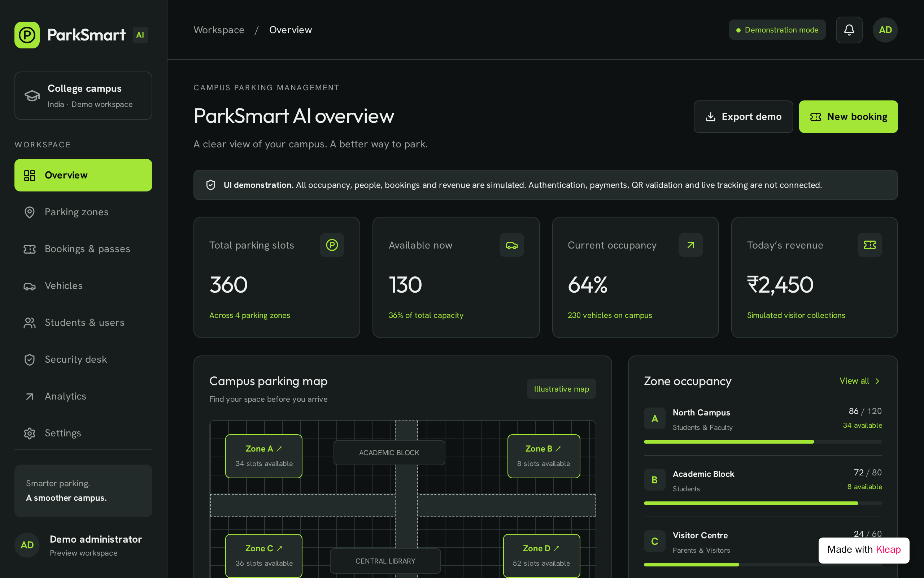The image size is (924, 578).
Task: Click the AD avatar beside Demo administrator
Action: (x=27, y=545)
